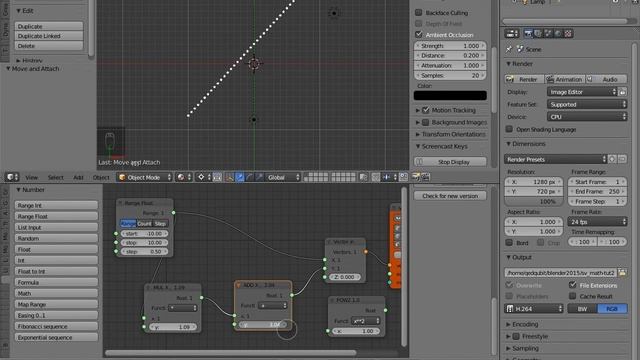Click the OpenGL animation clapper icon in header
Screen dimensions: 640x360
425,177
